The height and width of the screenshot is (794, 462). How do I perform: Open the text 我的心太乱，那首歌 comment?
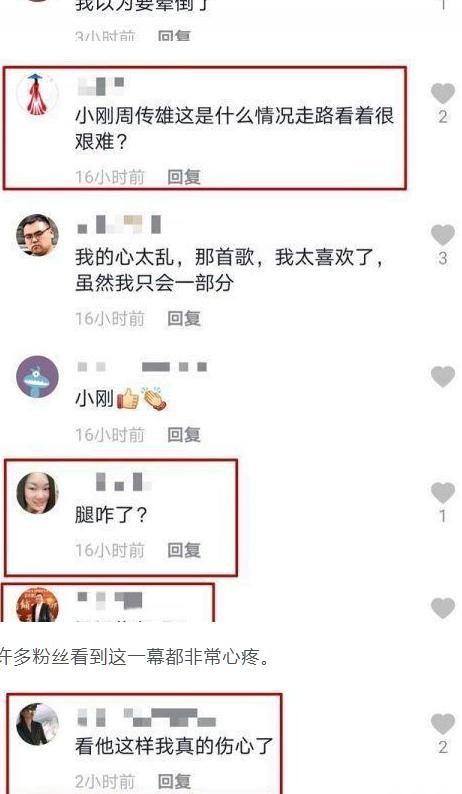click(229, 270)
